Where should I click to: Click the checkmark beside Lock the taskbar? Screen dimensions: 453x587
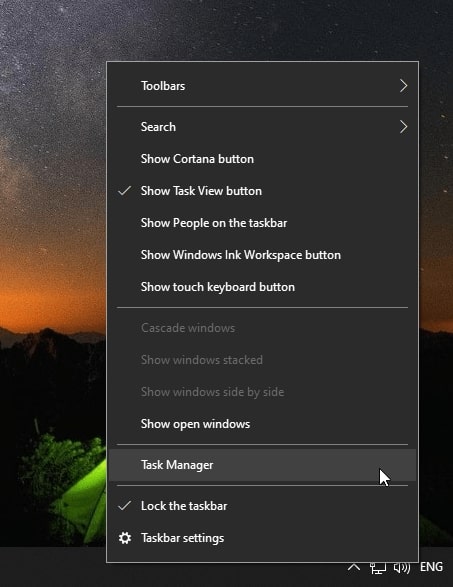[x=124, y=506]
